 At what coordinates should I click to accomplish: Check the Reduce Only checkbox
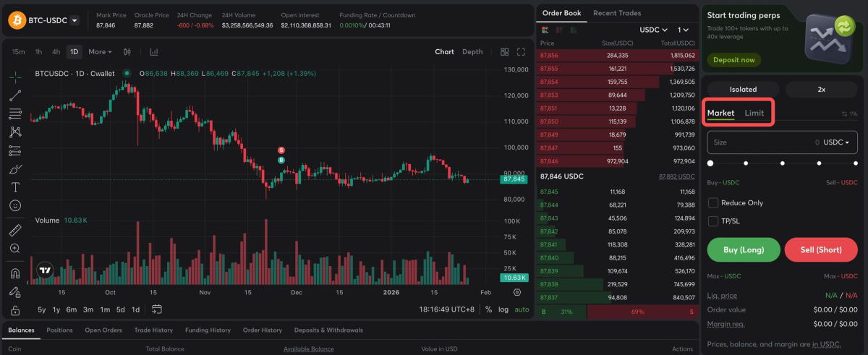(x=713, y=203)
